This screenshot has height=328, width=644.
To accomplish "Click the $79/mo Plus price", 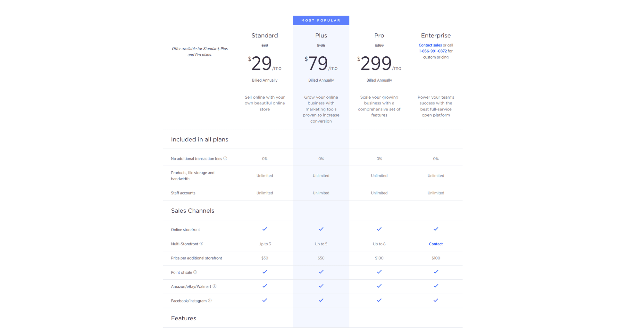I will [x=321, y=63].
